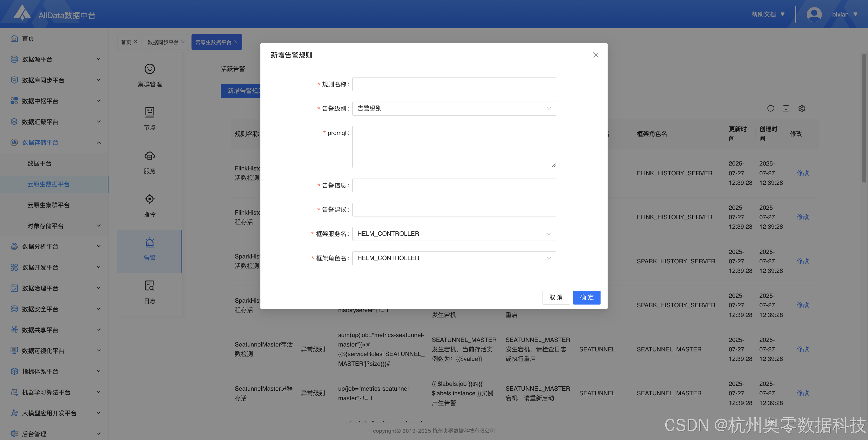Select 云原生集群平台 in the sidebar
Screen dimensions: 868x440
(49, 205)
